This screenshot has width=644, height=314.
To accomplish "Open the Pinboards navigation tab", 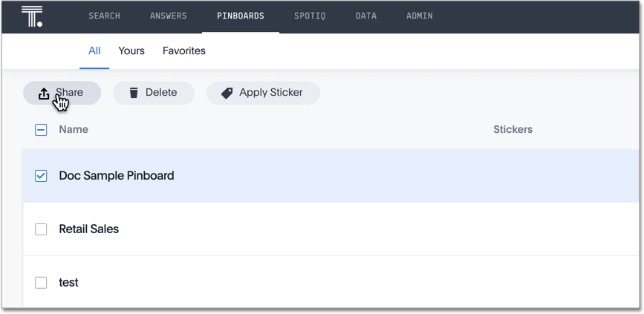I will pyautogui.click(x=241, y=16).
